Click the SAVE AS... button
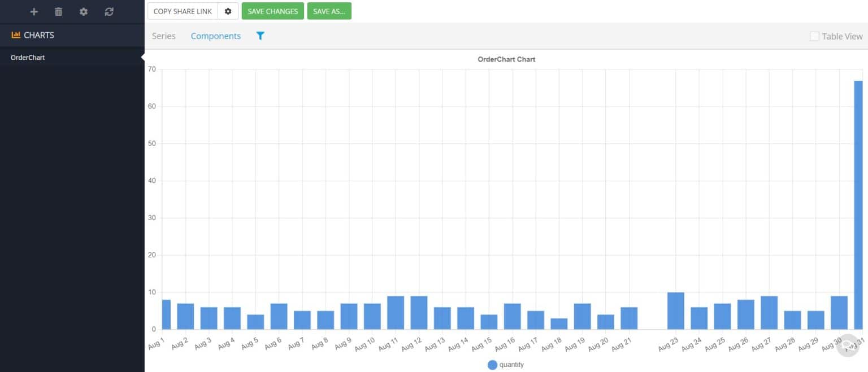This screenshot has height=372, width=868. pyautogui.click(x=329, y=11)
